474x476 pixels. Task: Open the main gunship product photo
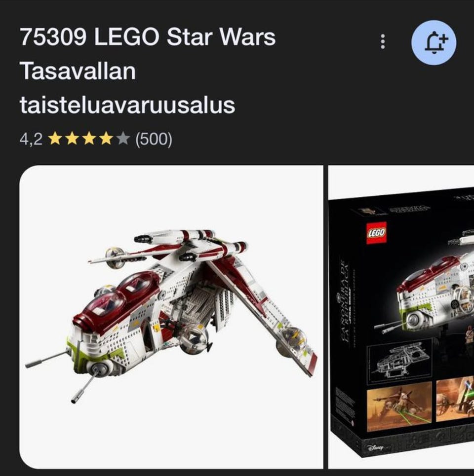171,317
